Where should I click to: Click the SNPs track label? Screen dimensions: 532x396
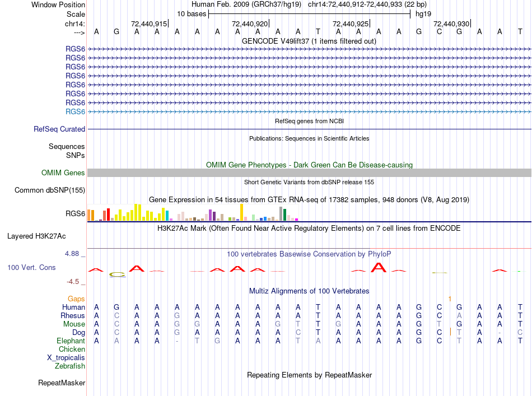pyautogui.click(x=76, y=155)
